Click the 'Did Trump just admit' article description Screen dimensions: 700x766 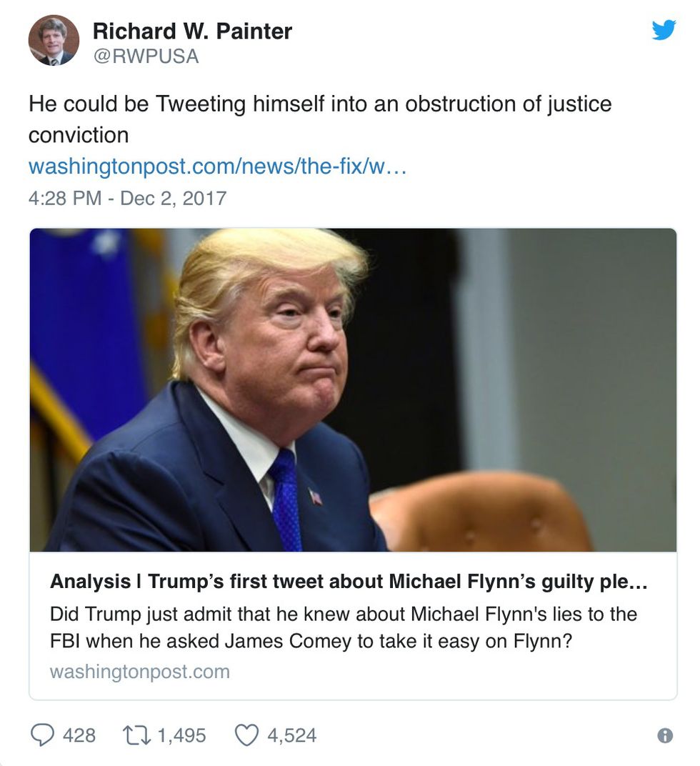click(343, 627)
